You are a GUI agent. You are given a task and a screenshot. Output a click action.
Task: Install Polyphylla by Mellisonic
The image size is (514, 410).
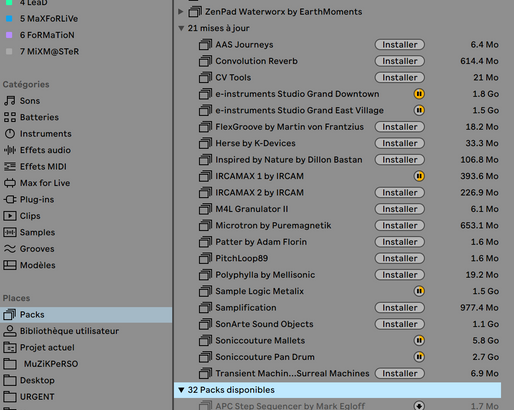tap(400, 275)
